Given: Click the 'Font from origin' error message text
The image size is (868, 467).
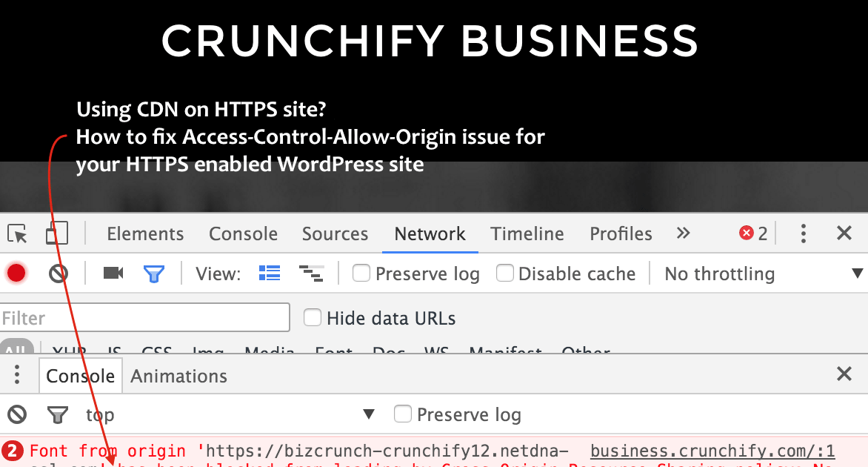Looking at the screenshot, I should [298, 455].
